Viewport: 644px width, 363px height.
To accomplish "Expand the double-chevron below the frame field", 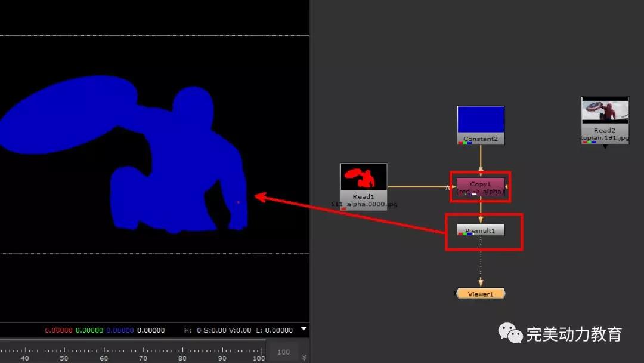I will point(304,358).
